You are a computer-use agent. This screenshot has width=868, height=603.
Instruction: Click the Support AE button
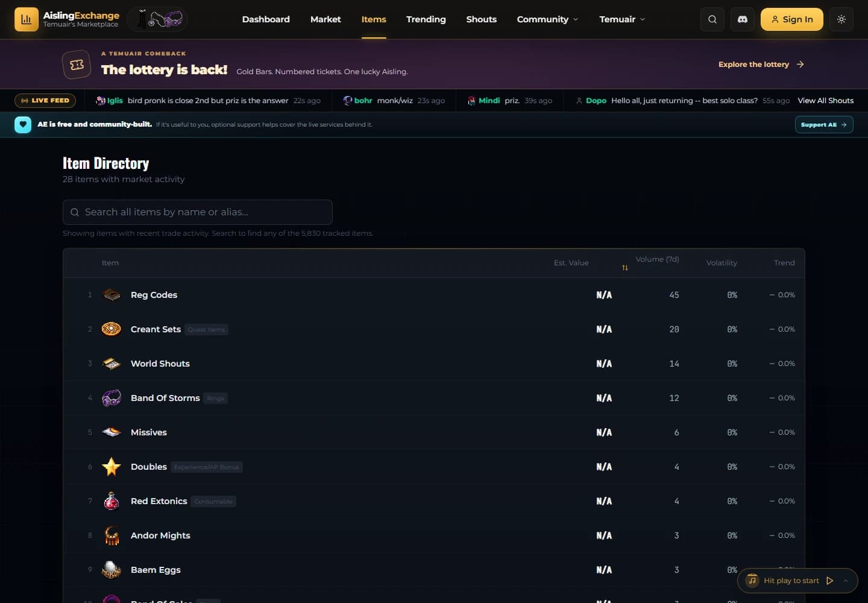[x=824, y=125]
